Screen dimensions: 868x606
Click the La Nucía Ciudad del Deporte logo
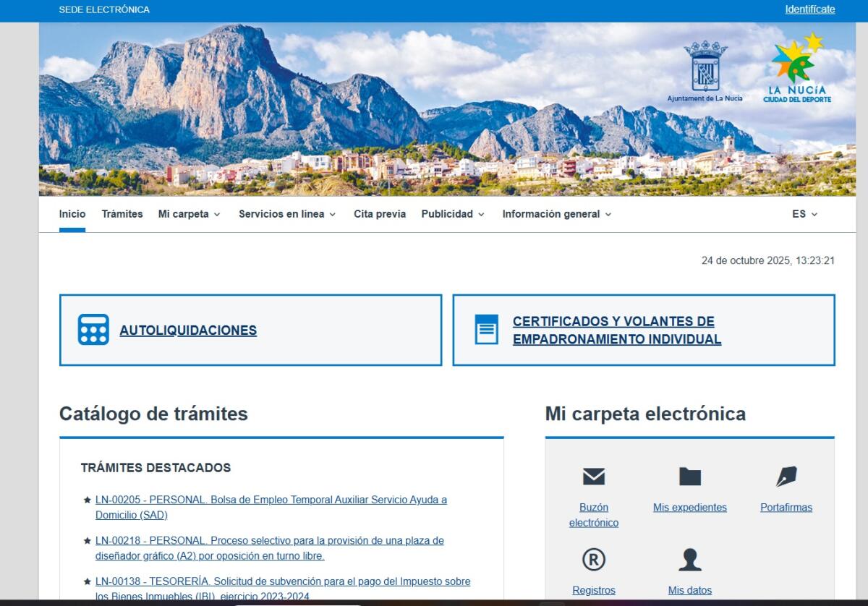(798, 69)
